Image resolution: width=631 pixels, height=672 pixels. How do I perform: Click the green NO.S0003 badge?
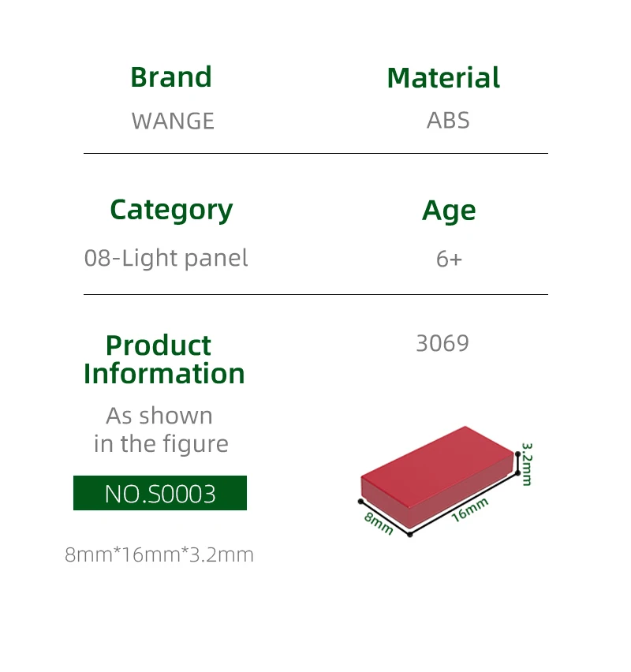160,494
